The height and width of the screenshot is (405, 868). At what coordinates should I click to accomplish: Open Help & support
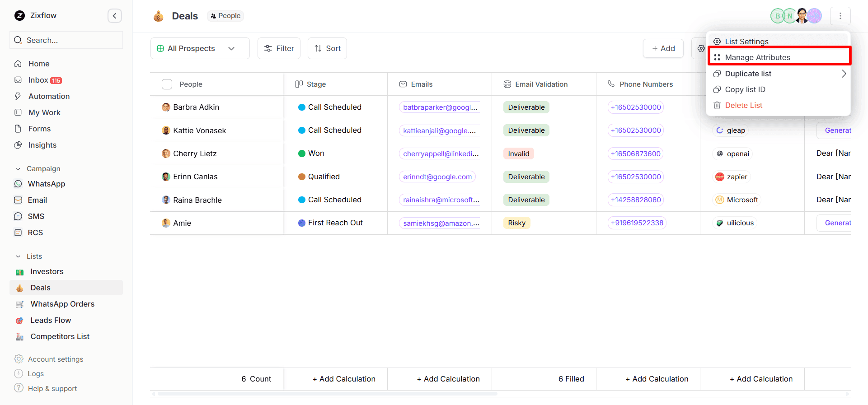[x=52, y=388]
